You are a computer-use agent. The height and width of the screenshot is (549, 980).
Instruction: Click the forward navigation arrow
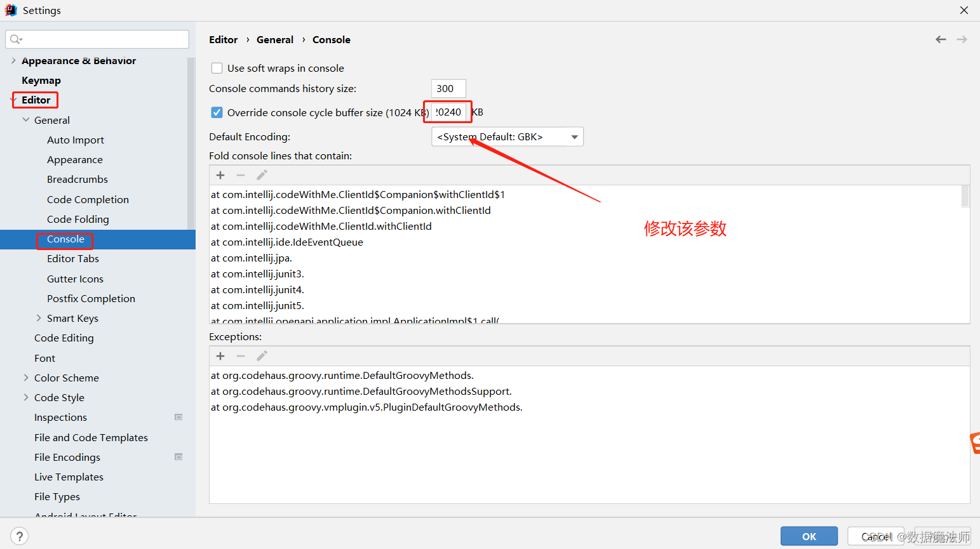point(962,39)
